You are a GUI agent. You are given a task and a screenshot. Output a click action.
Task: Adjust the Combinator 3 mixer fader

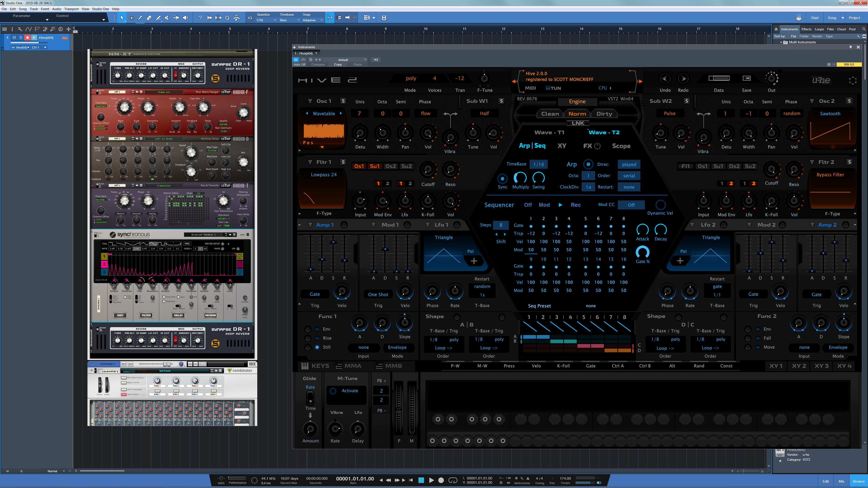(x=167, y=364)
